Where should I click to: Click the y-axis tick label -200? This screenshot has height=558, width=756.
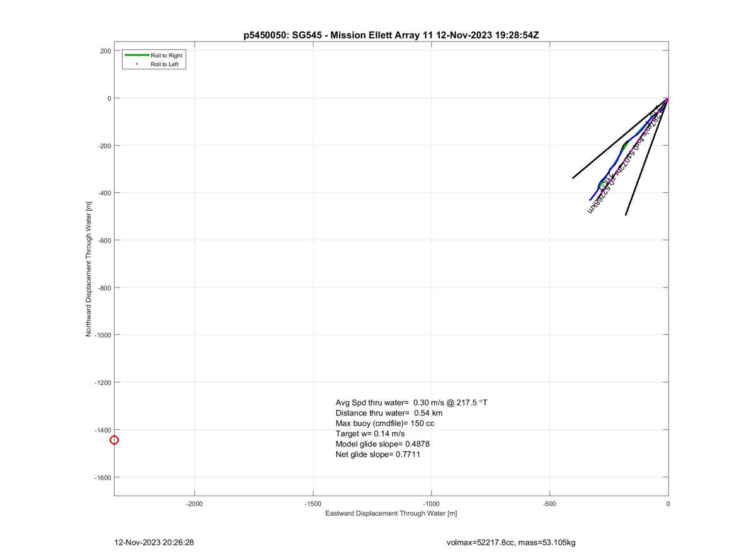104,146
